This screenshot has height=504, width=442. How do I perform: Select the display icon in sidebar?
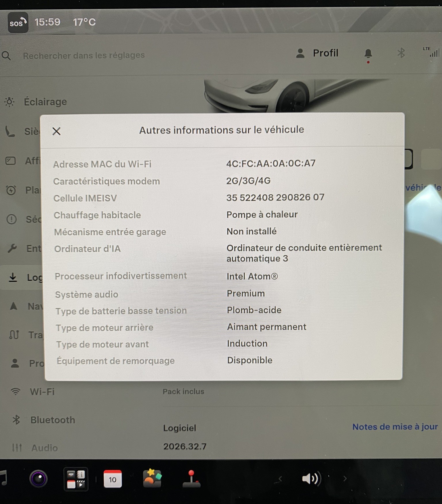tap(11, 160)
